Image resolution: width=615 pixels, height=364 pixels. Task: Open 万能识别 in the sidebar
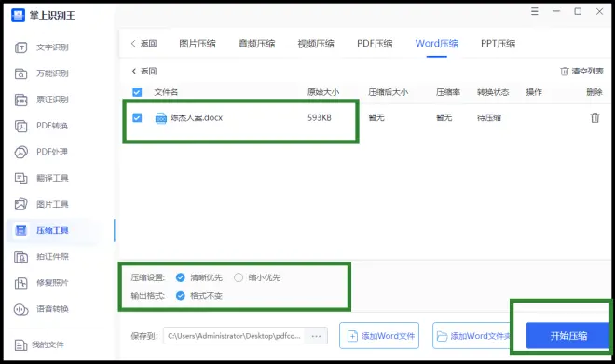[42, 74]
